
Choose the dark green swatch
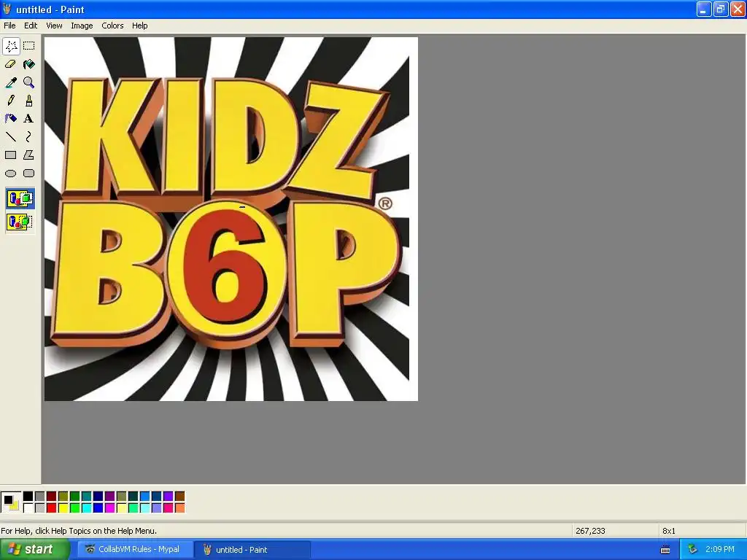click(x=75, y=496)
